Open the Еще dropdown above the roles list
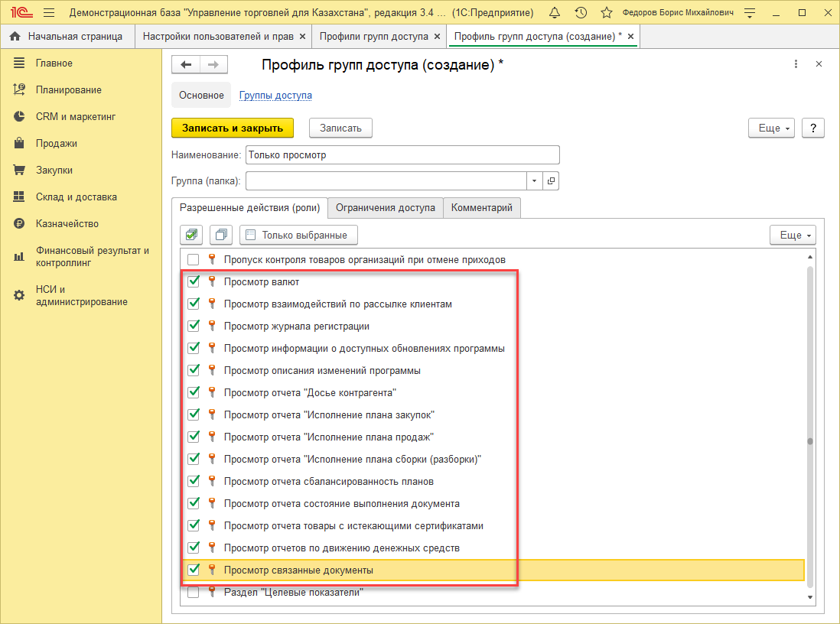This screenshot has height=624, width=840. 793,235
